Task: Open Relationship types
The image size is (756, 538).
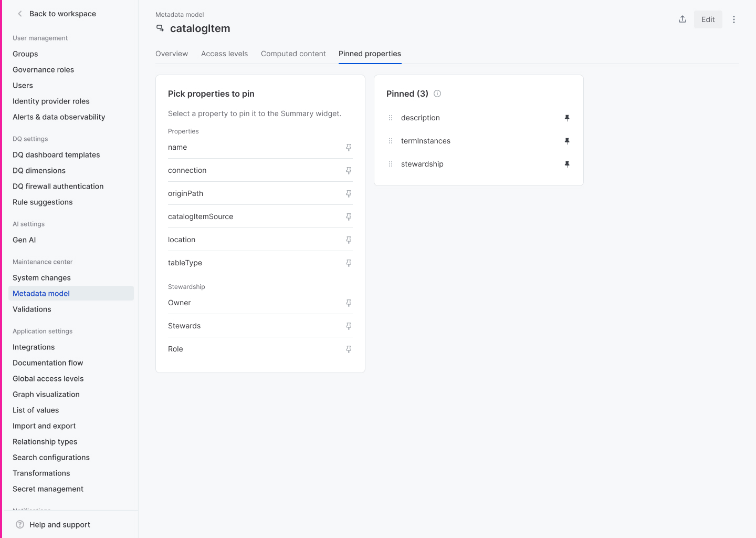Action: 45,441
